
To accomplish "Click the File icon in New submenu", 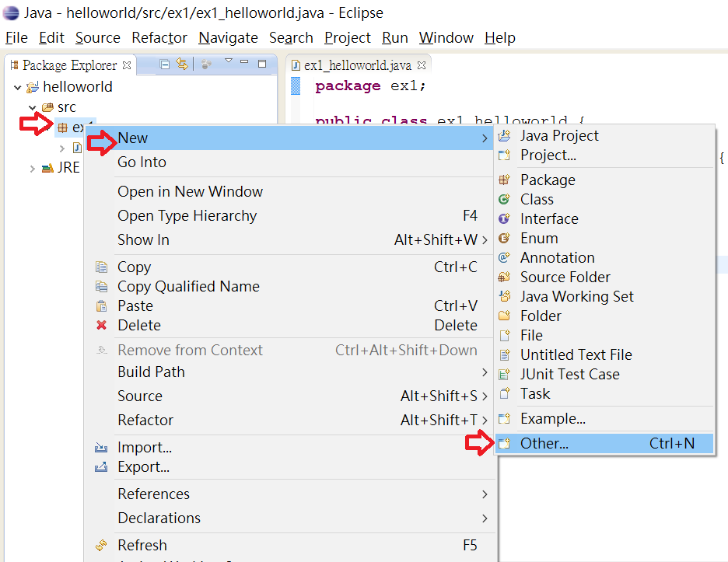I will pyautogui.click(x=504, y=335).
